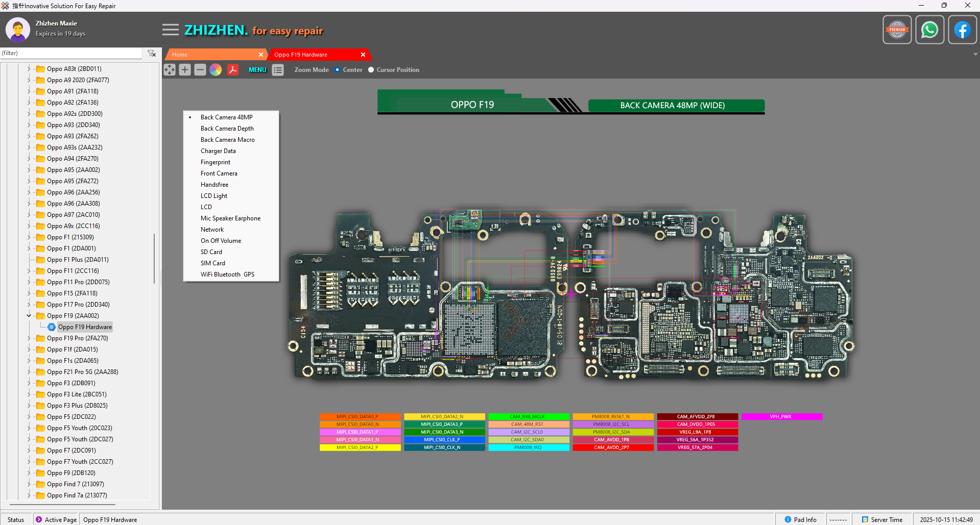
Task: Select the Cursor Position zoom mode radio
Action: tap(371, 70)
